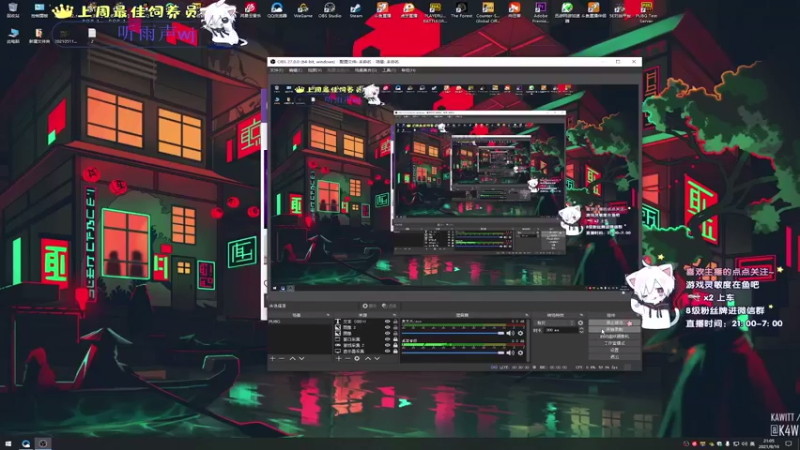This screenshot has width=800, height=450.
Task: Click the 桌面音频 volume slider
Action: click(453, 353)
